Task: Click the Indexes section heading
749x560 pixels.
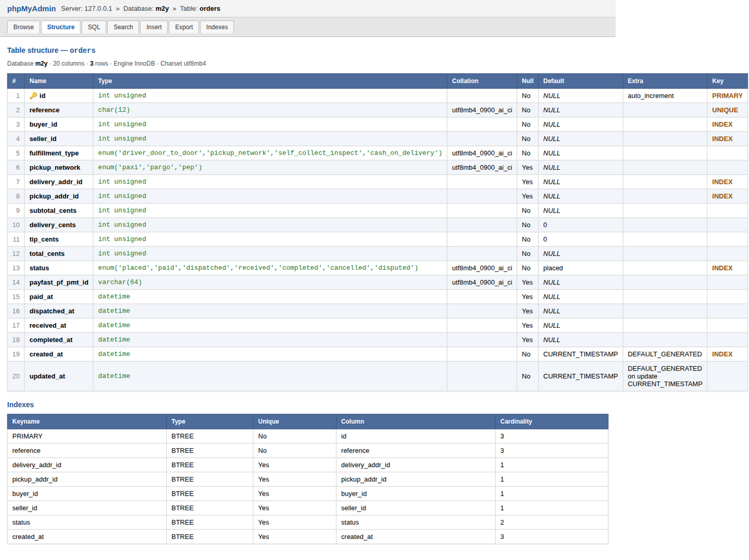Action: [20, 405]
